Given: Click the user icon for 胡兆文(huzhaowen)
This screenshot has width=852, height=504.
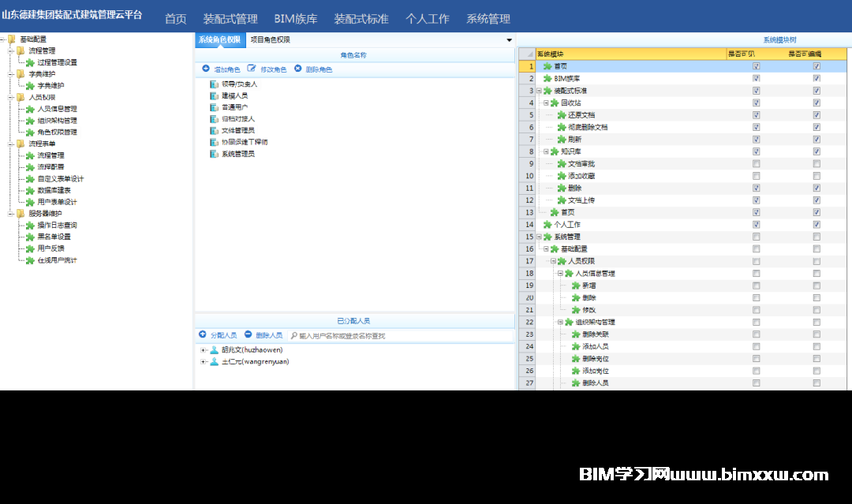Looking at the screenshot, I should (214, 350).
